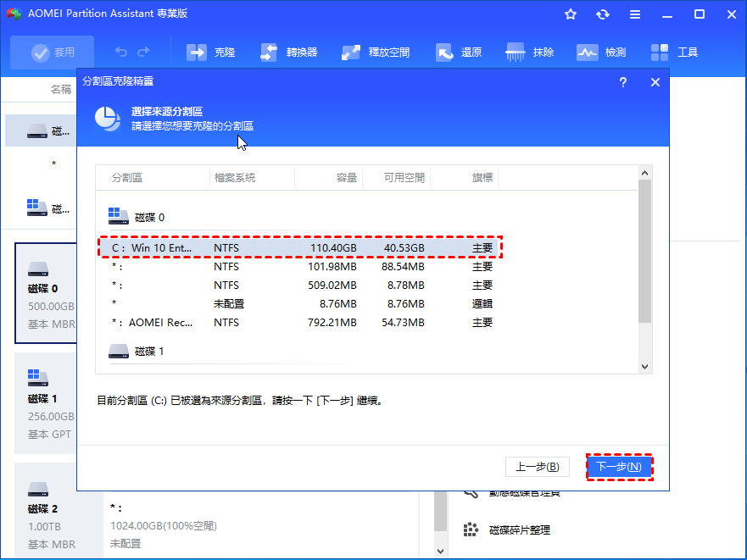
Task: Click the 磁碟 1 disk header in list
Action: [137, 351]
